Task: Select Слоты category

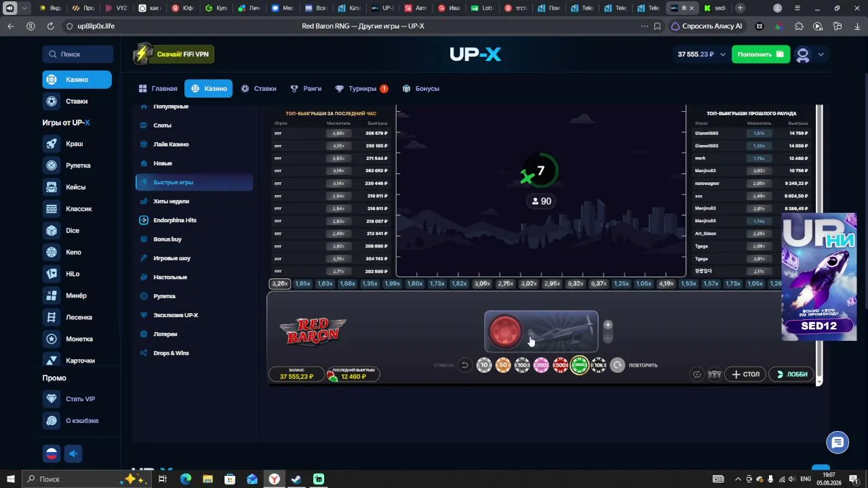Action: tap(194, 125)
